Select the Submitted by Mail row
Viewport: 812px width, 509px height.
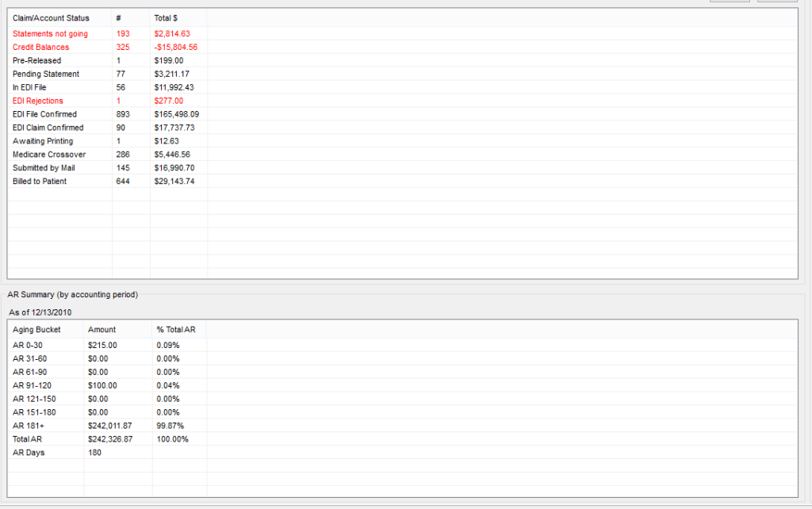coord(45,168)
